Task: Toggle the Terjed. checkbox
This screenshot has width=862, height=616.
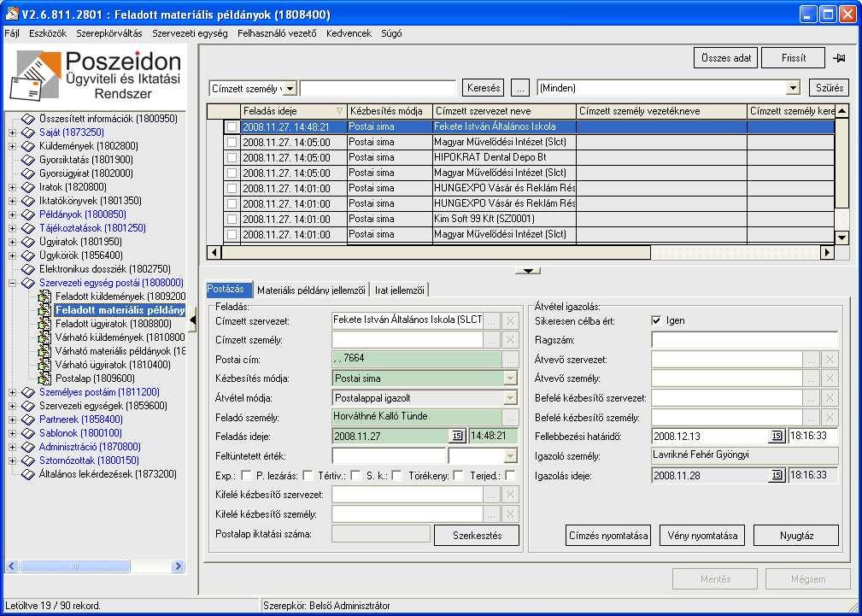Action: (x=510, y=475)
